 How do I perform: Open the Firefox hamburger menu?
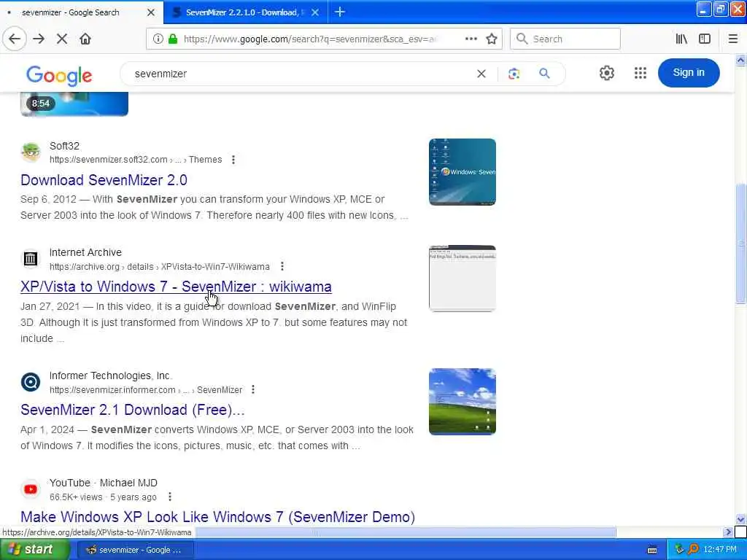pyautogui.click(x=733, y=39)
